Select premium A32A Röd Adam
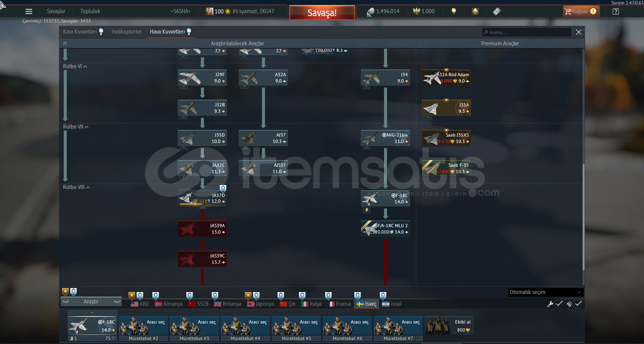 446,78
